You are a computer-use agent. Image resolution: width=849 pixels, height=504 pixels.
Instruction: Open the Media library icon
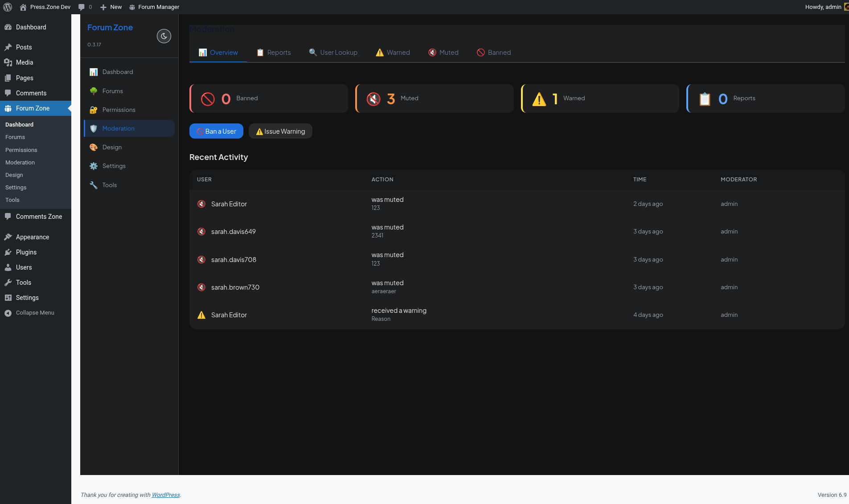pos(8,62)
